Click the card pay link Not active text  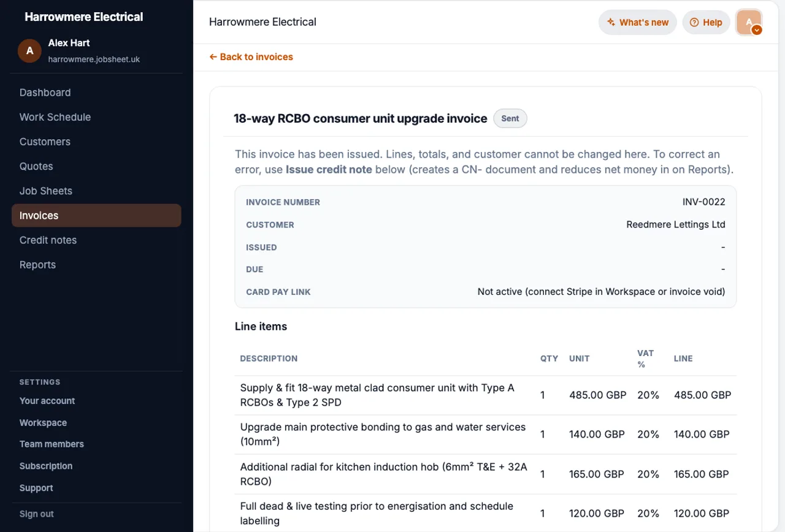pos(601,292)
